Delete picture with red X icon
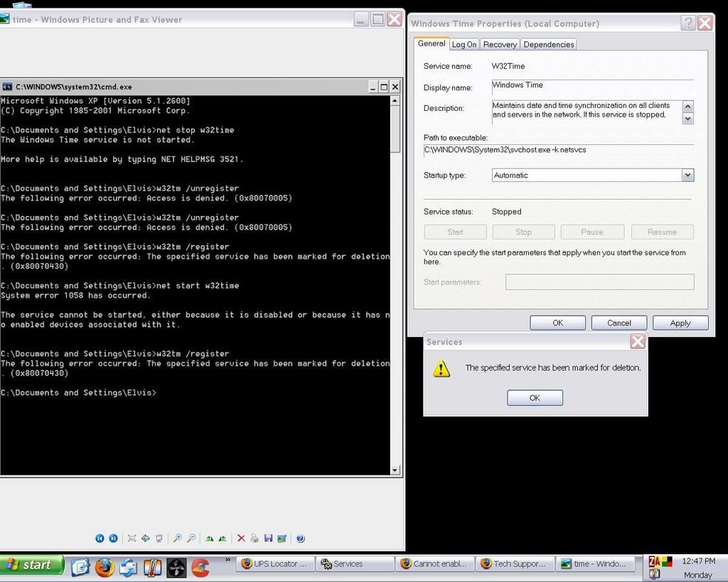Viewport: 728px width, 582px height. (x=241, y=539)
